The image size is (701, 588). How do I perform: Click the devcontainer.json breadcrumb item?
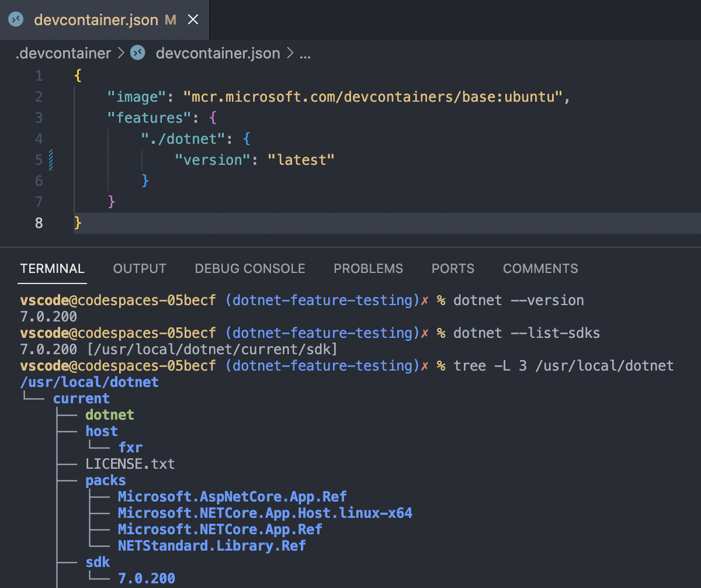coord(218,54)
